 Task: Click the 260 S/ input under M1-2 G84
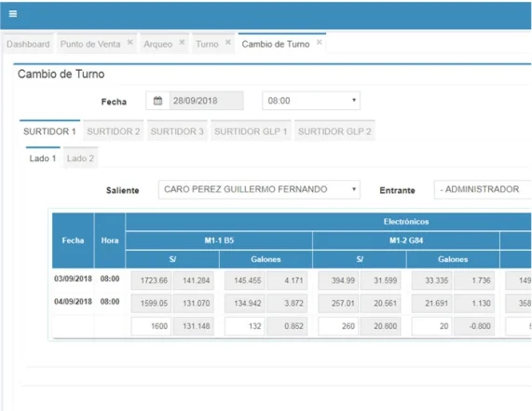click(338, 326)
